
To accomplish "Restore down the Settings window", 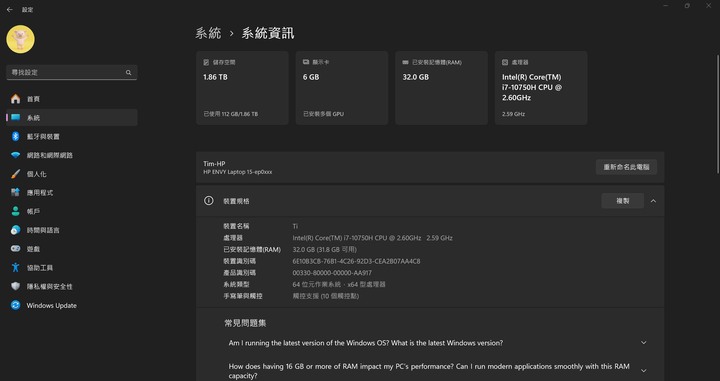I will (x=687, y=6).
